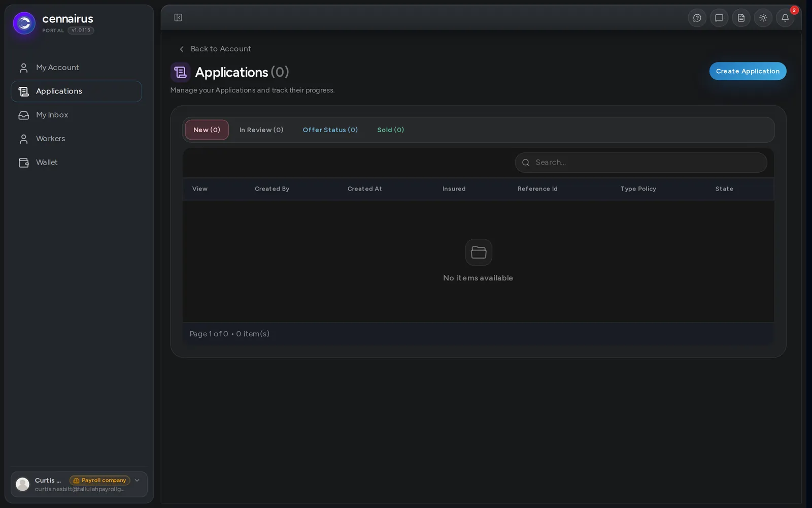Viewport: 812px width, 508px height.
Task: Click the curtis.nesbitt email text
Action: (x=80, y=489)
